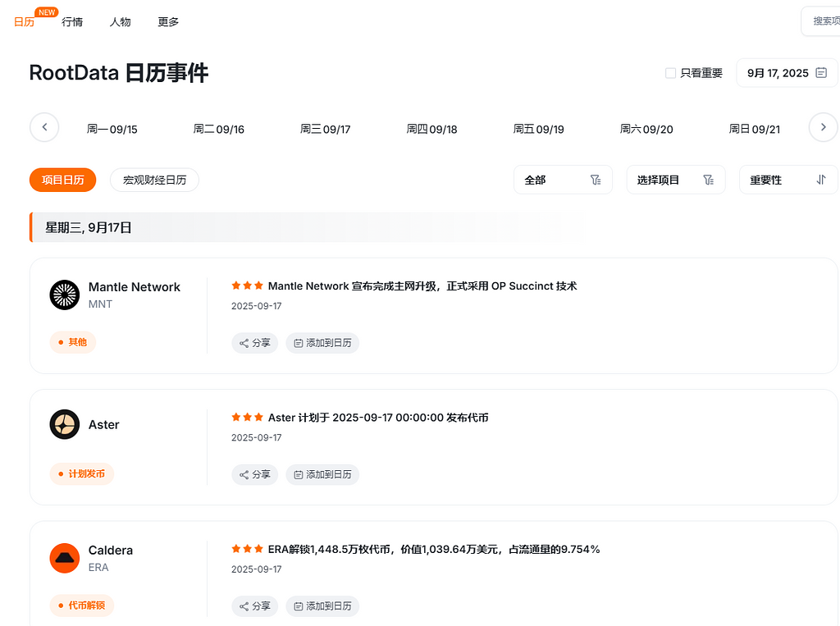The image size is (840, 626).
Task: Click the 代币解锁 tag on Caldera
Action: [82, 605]
